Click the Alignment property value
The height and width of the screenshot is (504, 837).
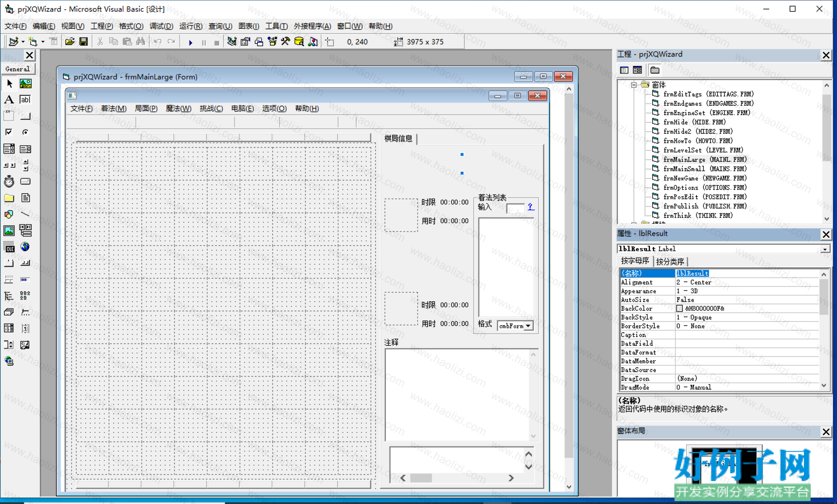(x=747, y=282)
